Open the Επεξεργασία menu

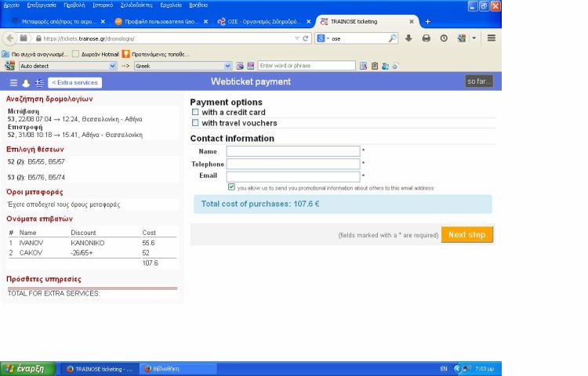click(42, 5)
